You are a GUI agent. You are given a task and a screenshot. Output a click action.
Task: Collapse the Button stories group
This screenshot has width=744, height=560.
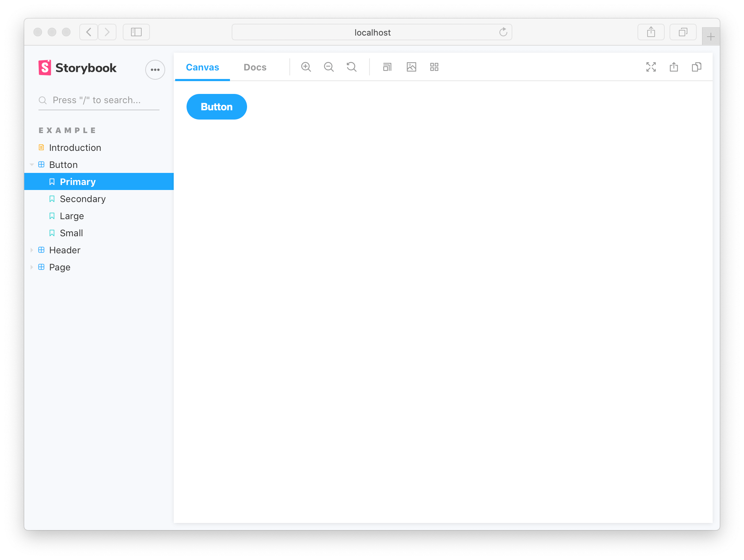pos(33,165)
